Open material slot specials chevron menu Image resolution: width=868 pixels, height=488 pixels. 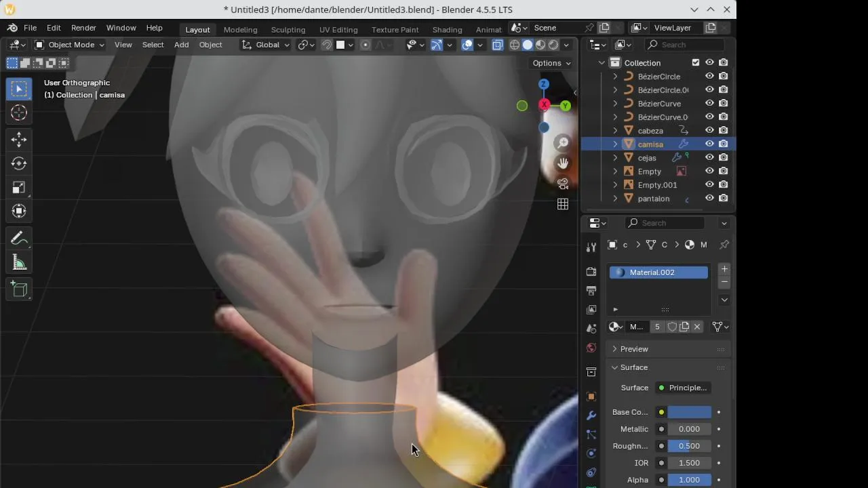click(x=724, y=300)
